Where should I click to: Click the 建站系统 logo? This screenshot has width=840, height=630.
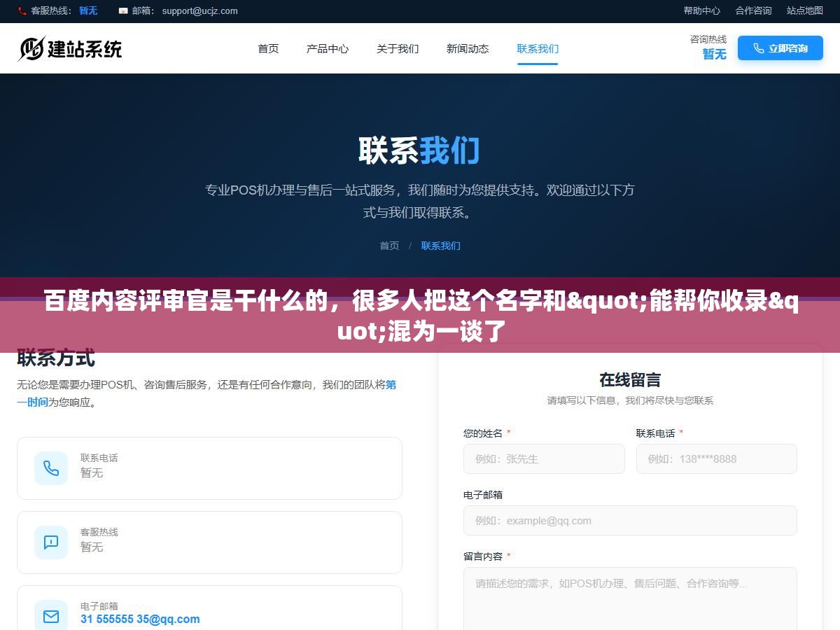click(x=70, y=48)
